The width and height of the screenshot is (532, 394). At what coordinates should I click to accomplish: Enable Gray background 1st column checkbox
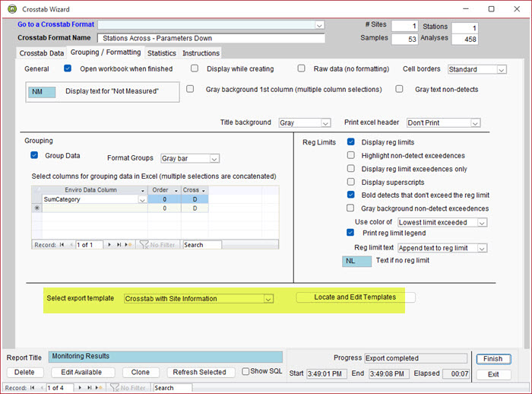pyautogui.click(x=190, y=89)
